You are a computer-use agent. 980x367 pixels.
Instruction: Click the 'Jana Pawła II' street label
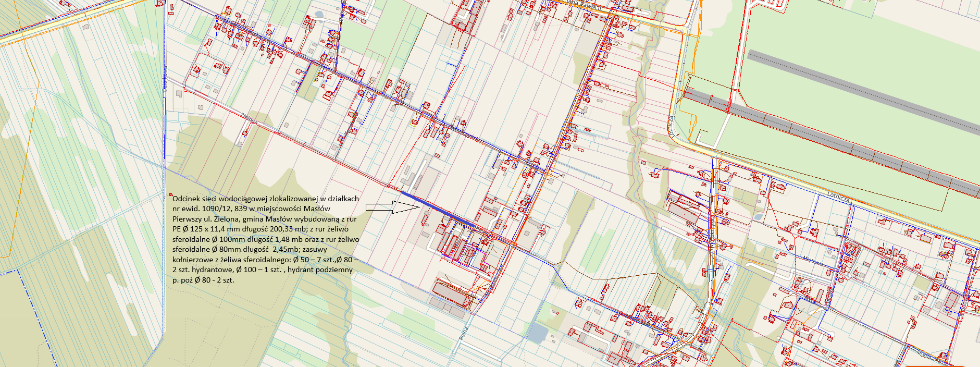581,3
